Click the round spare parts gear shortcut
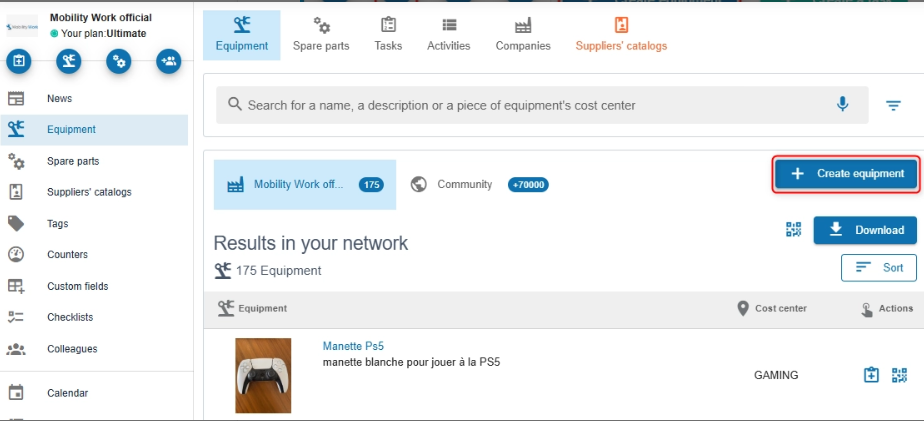 tap(119, 62)
